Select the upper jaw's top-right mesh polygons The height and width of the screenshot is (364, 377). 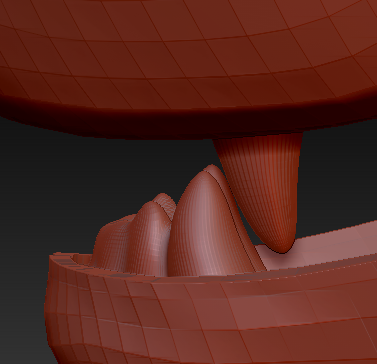tap(333, 30)
